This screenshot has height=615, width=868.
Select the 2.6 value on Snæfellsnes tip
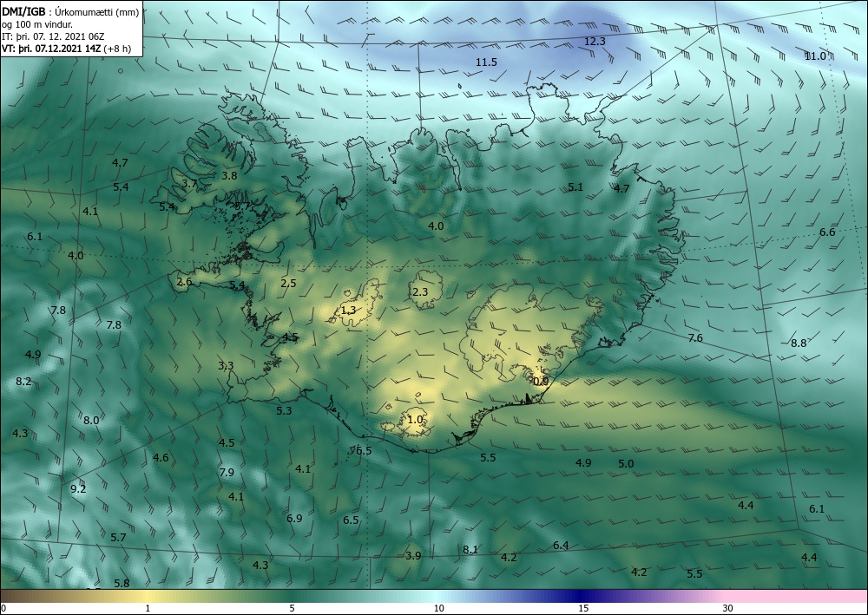click(x=184, y=282)
